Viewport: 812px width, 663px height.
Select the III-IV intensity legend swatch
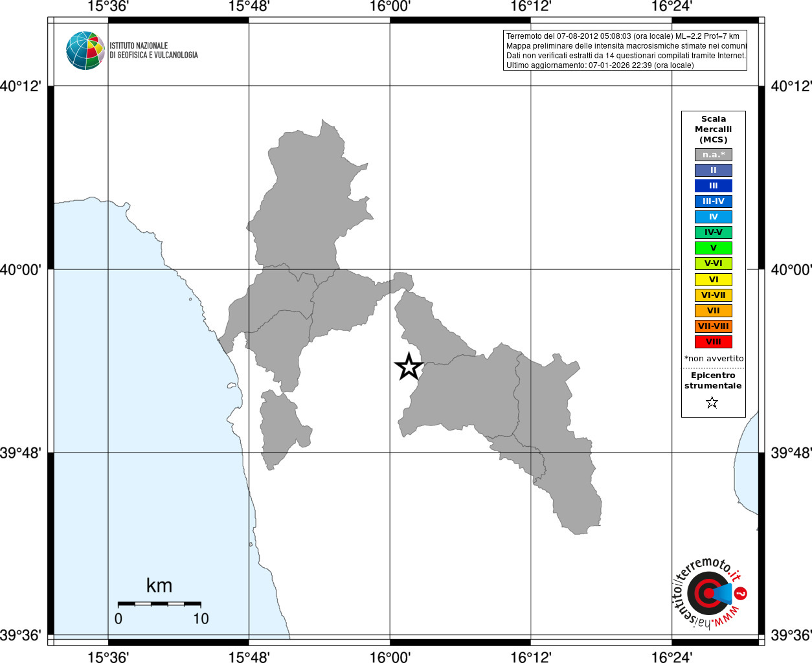(714, 201)
